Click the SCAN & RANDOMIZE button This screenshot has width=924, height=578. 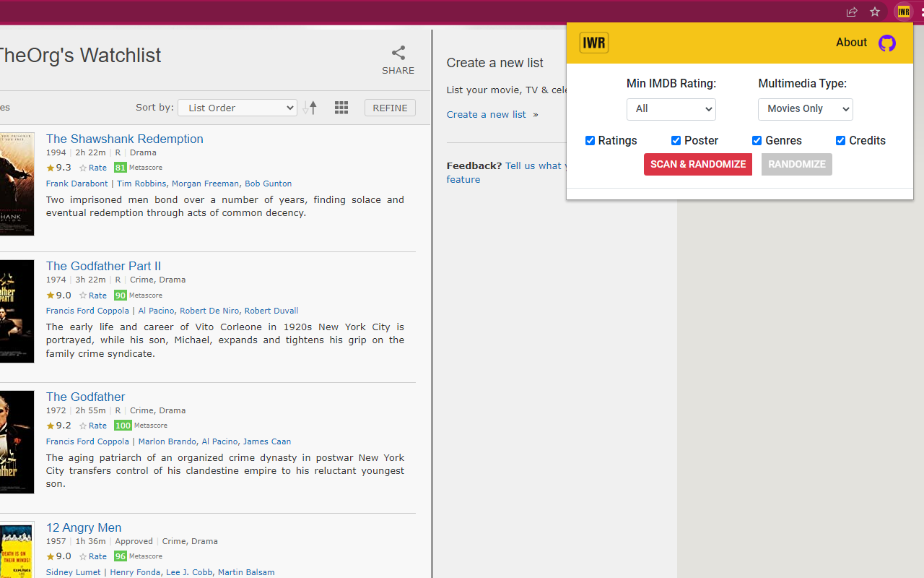point(698,165)
